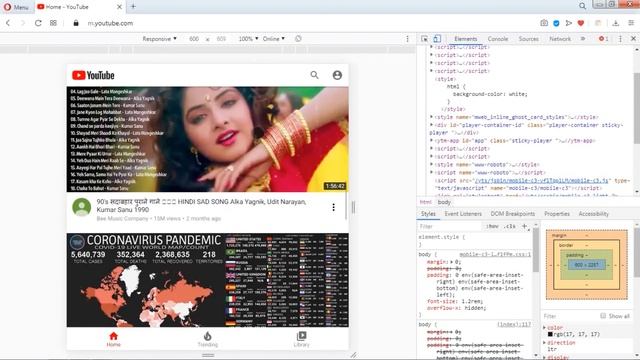Image resolution: width=640 pixels, height=360 pixels.
Task: Edit the viewport width field showing 600
Action: pyautogui.click(x=194, y=39)
